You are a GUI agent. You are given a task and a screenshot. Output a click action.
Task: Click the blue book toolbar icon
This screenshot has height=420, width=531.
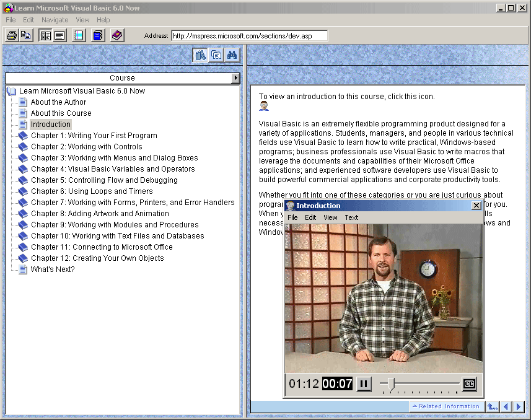[98, 35]
